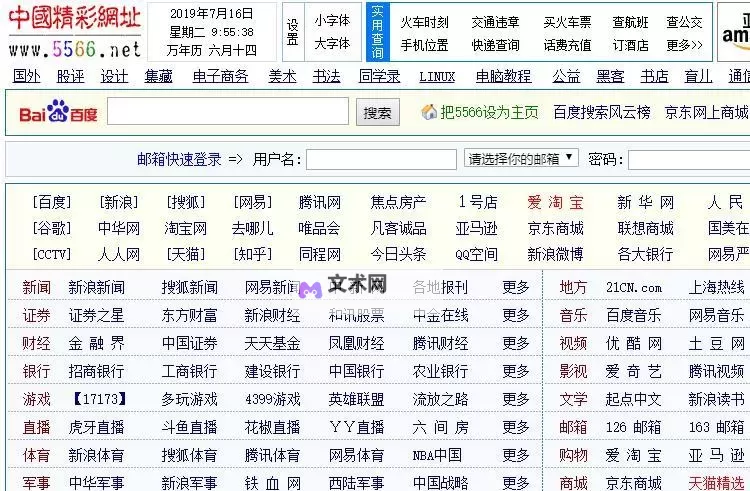The width and height of the screenshot is (750, 491).
Task: Open 百度音乐 link
Action: [634, 315]
